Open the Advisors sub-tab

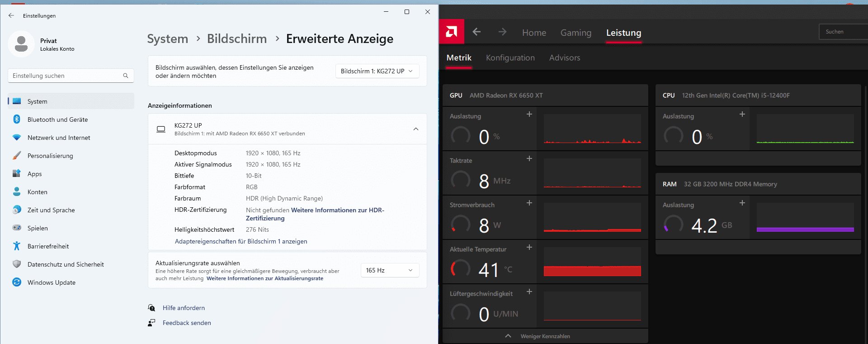[x=565, y=57]
